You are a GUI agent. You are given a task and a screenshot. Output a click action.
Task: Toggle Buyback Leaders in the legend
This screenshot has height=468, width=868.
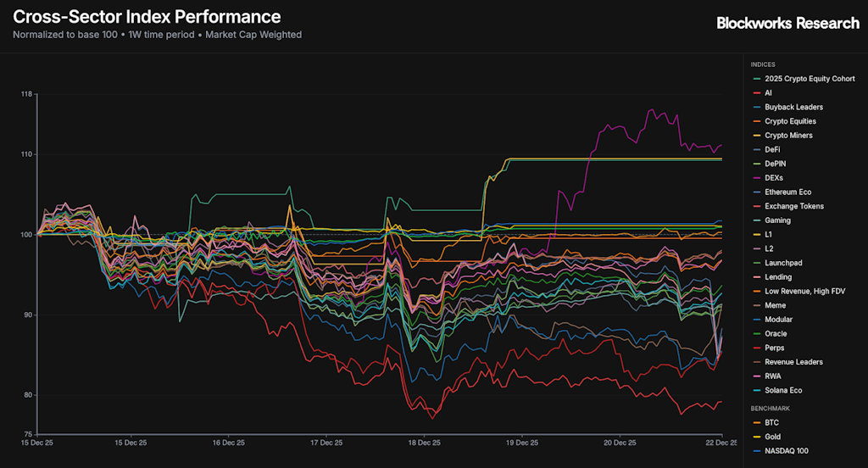793,107
